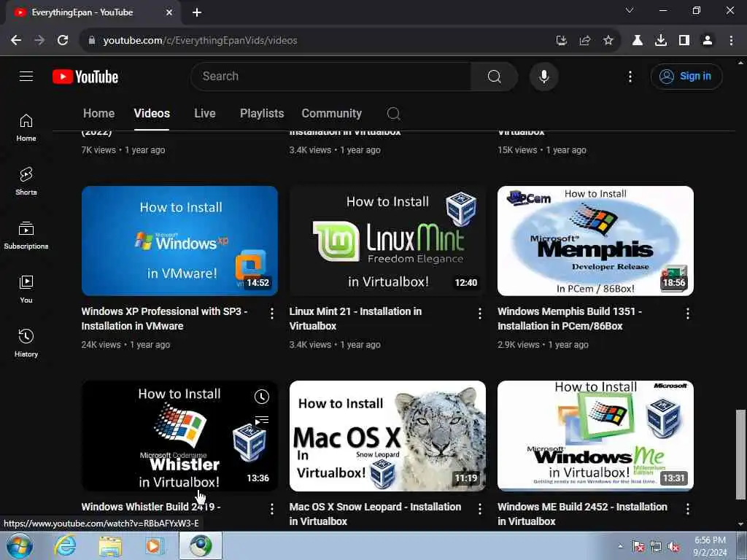This screenshot has height=560, width=747.
Task: Open Windows XP Professional with SP3 title link
Action: pos(164,319)
